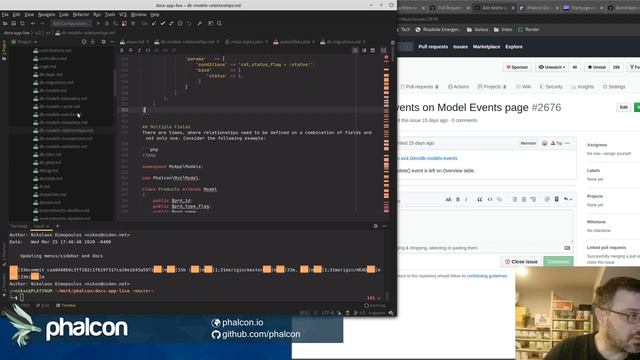The height and width of the screenshot is (360, 640).
Task: Open the Video bookmarks folder in the browser
Action: tap(503, 29)
